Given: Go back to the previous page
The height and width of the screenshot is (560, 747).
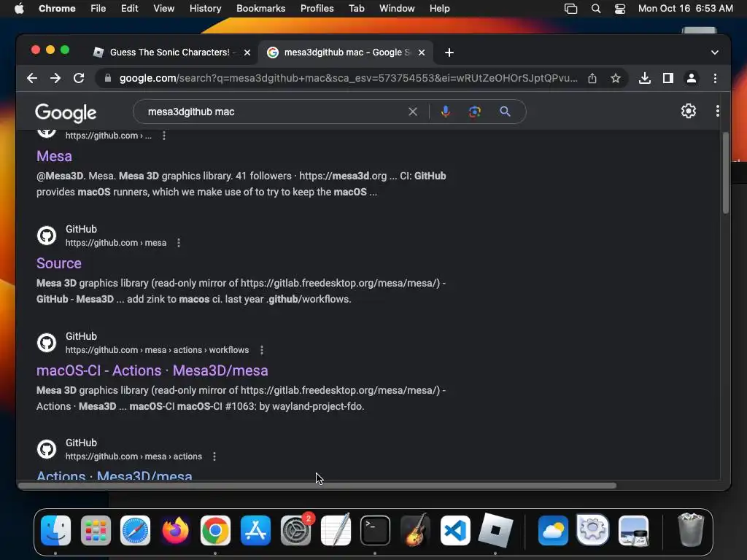Looking at the screenshot, I should (x=32, y=78).
